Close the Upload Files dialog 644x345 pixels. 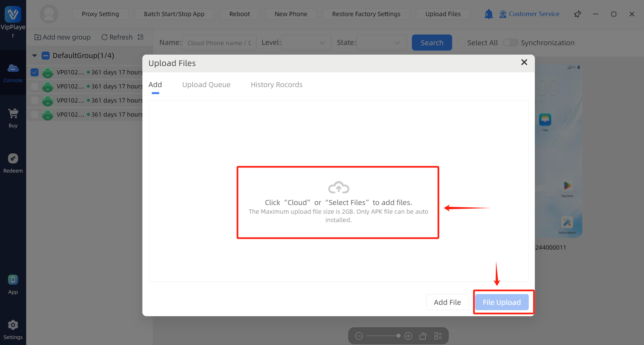524,62
